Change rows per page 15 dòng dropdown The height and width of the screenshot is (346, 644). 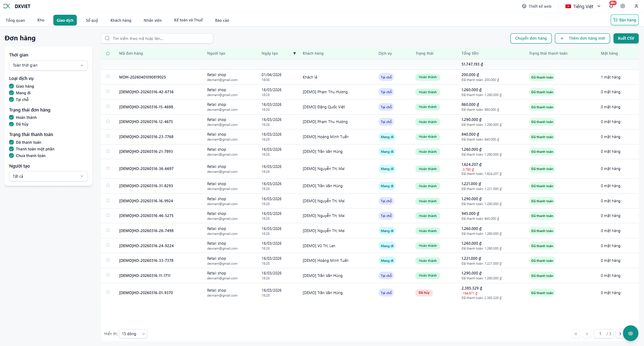[133, 334]
